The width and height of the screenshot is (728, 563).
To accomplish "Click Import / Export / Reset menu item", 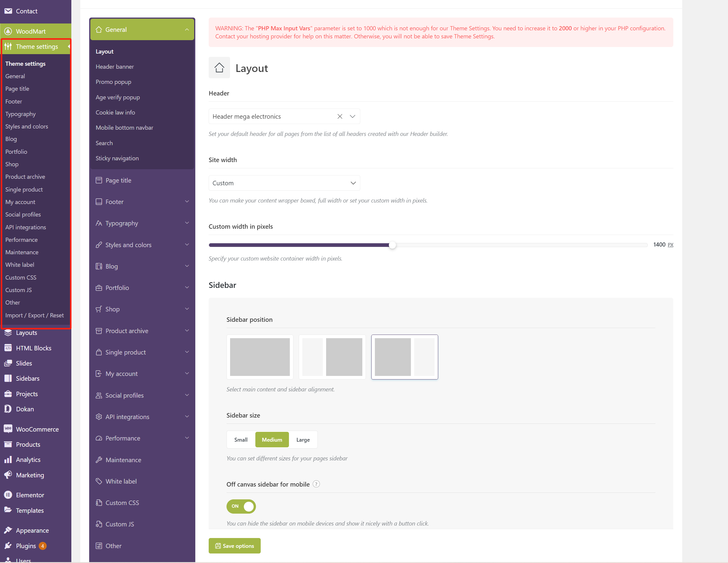I will 34,315.
